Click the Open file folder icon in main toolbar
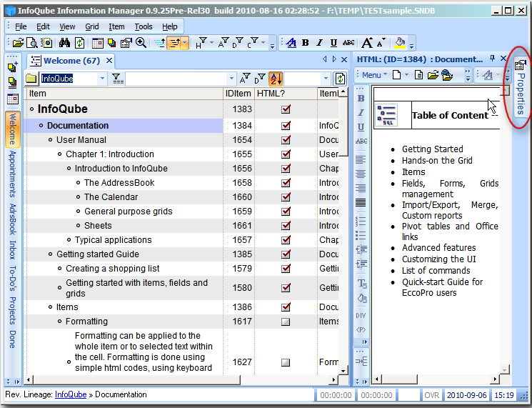 tap(18, 43)
